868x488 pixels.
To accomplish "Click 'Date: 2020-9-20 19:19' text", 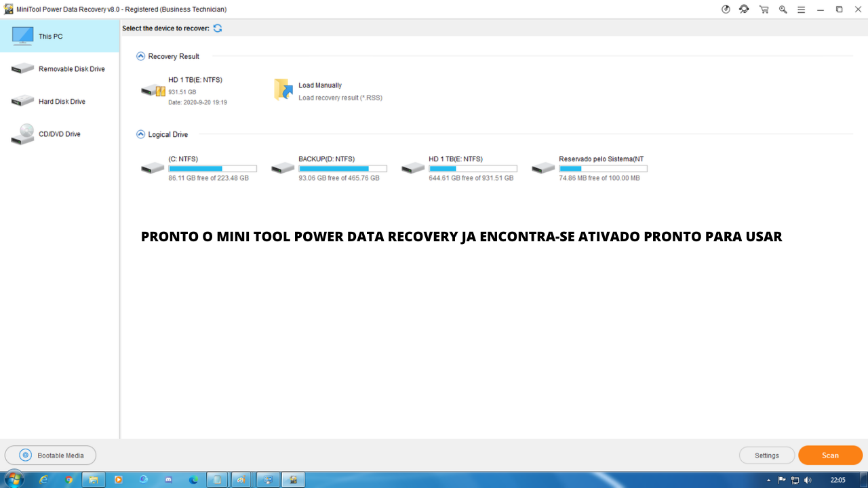I will [x=197, y=102].
